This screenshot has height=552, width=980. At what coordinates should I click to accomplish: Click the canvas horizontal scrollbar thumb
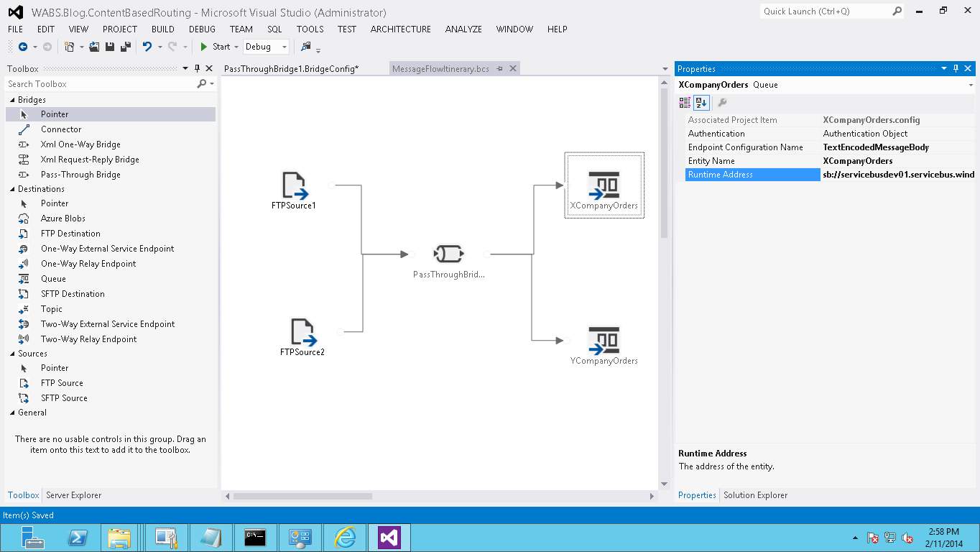tap(302, 496)
